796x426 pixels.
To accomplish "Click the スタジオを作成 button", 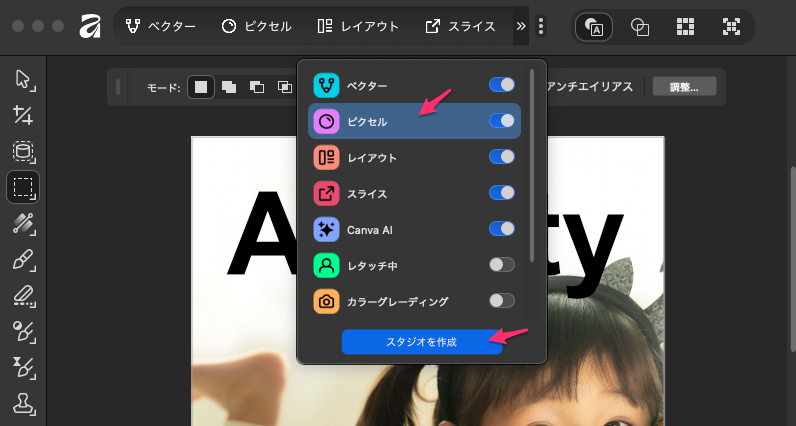I will point(421,342).
